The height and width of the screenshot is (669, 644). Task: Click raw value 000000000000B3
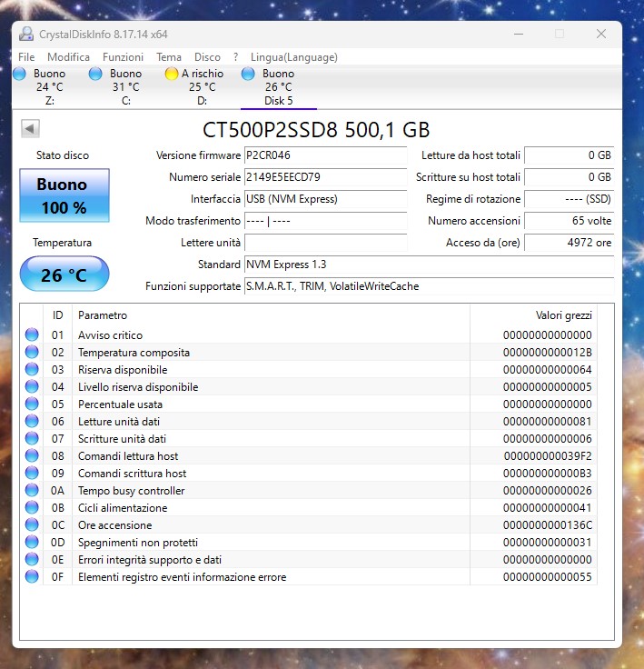[x=547, y=474]
